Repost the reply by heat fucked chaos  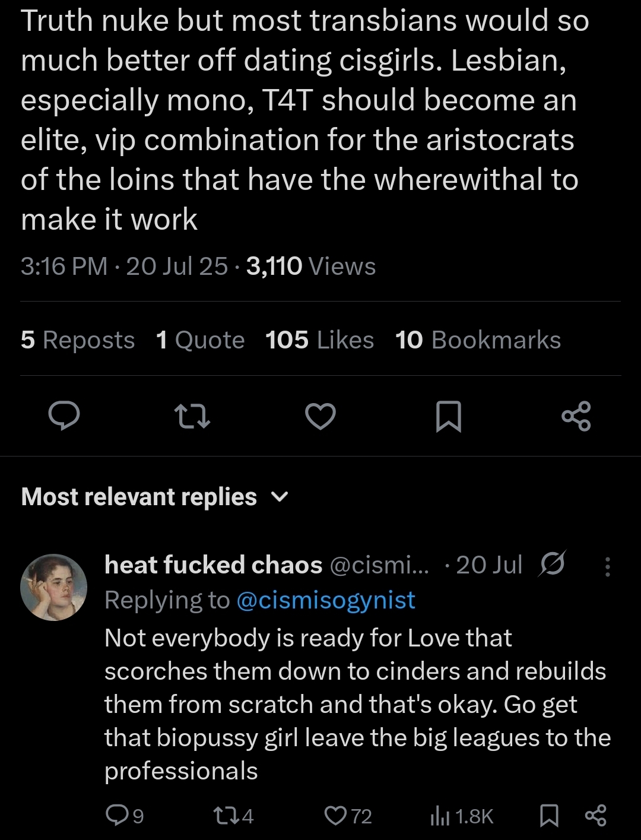pyautogui.click(x=224, y=815)
